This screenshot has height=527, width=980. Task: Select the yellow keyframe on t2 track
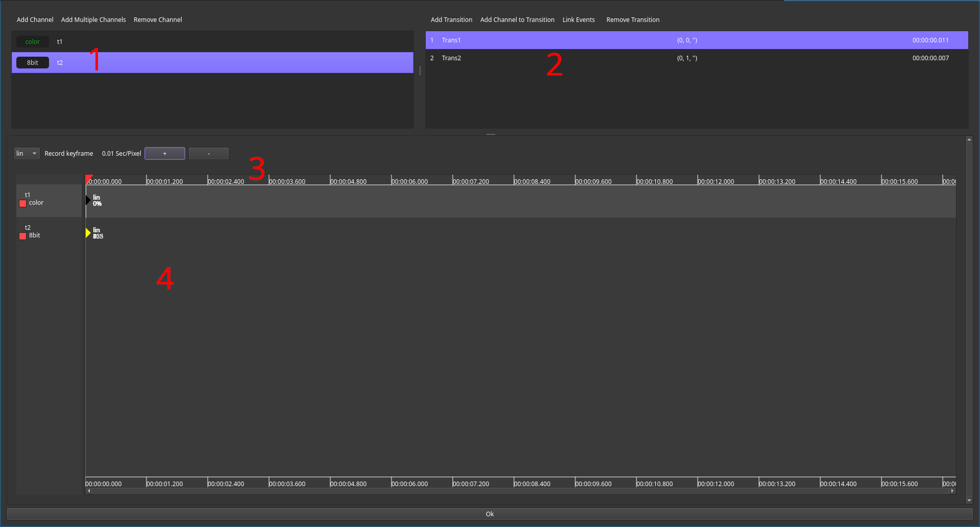tap(88, 233)
